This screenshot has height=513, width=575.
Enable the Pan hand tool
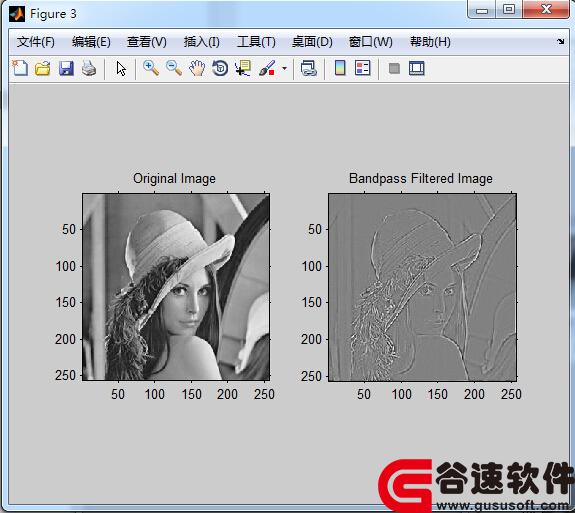point(197,68)
